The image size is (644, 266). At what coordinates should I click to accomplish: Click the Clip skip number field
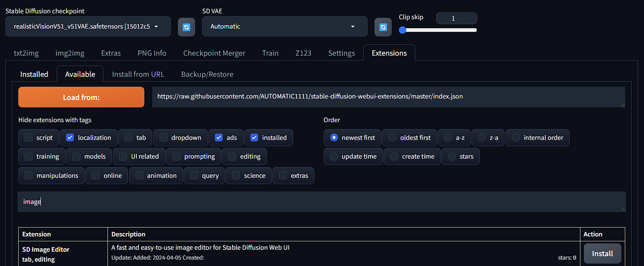[x=457, y=18]
